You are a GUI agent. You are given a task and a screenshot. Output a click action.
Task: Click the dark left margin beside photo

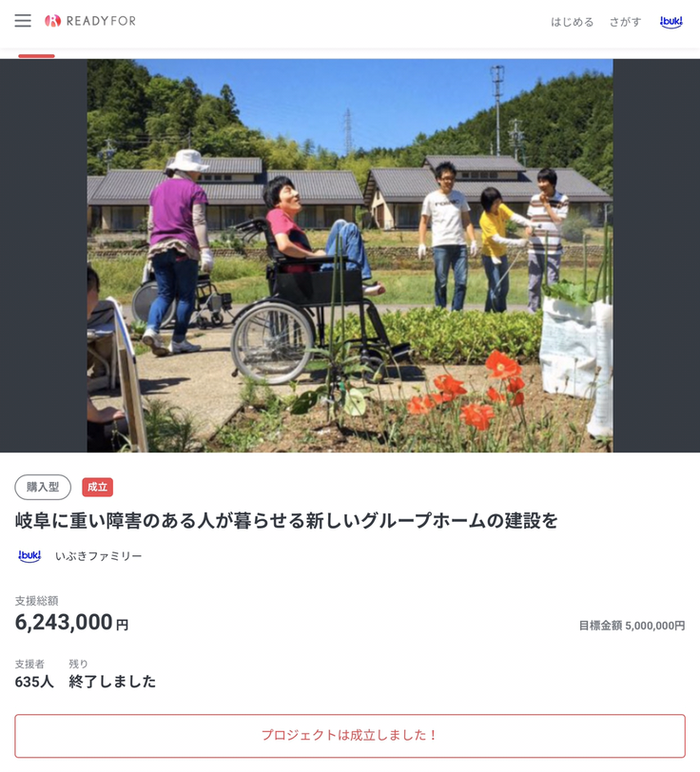44,256
